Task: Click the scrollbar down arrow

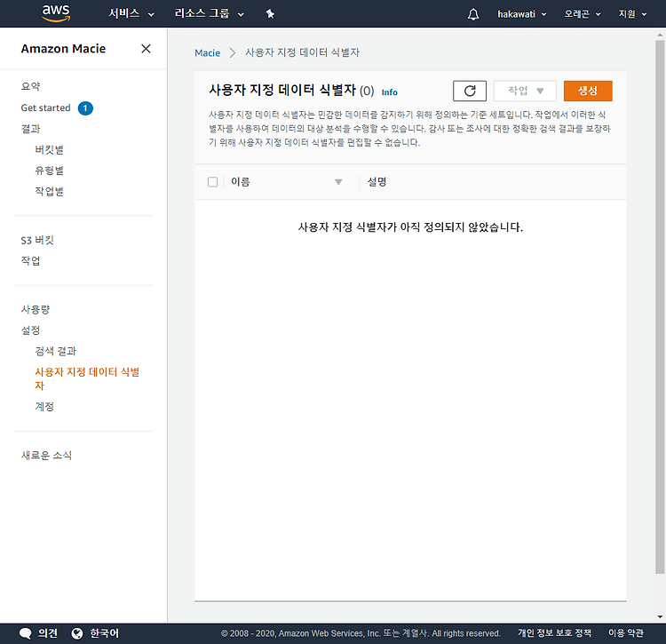Action: tap(660, 616)
